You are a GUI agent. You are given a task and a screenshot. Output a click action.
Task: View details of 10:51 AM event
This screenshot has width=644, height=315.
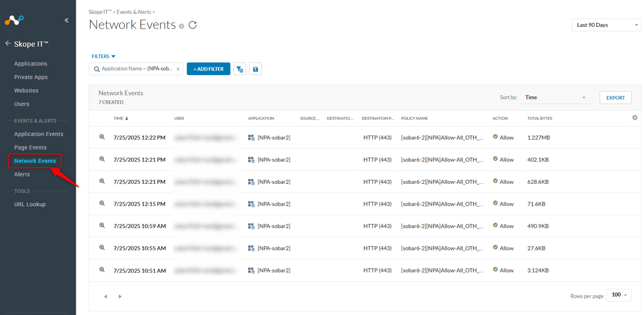click(x=102, y=270)
